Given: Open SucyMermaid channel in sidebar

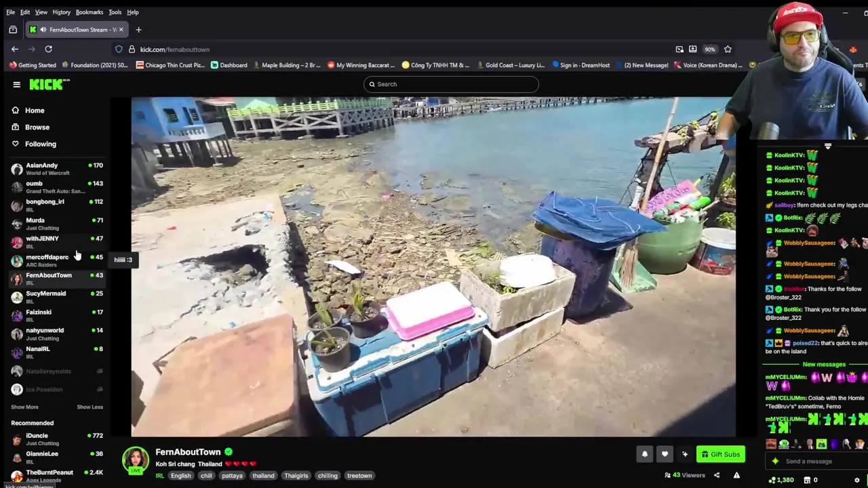Looking at the screenshot, I should coord(57,297).
